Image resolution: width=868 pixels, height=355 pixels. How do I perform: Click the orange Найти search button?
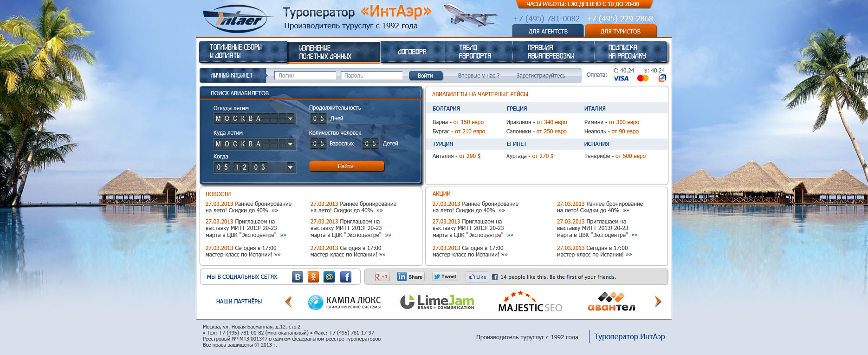[346, 166]
